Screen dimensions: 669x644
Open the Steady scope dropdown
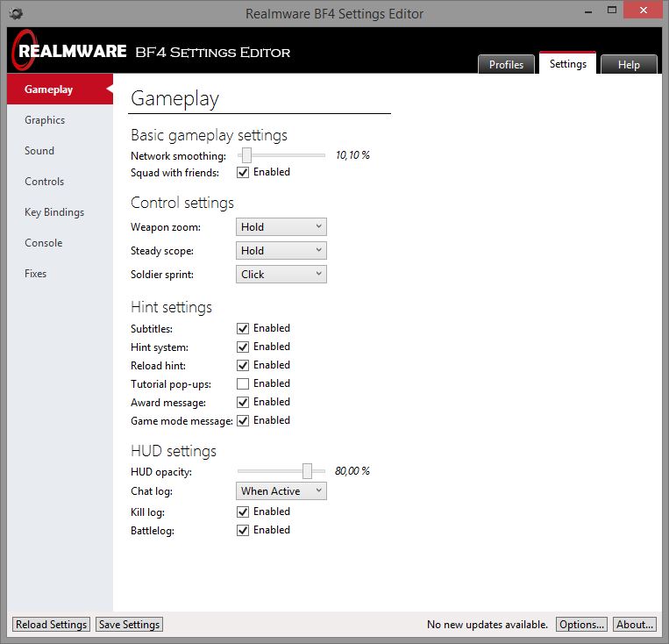click(281, 251)
